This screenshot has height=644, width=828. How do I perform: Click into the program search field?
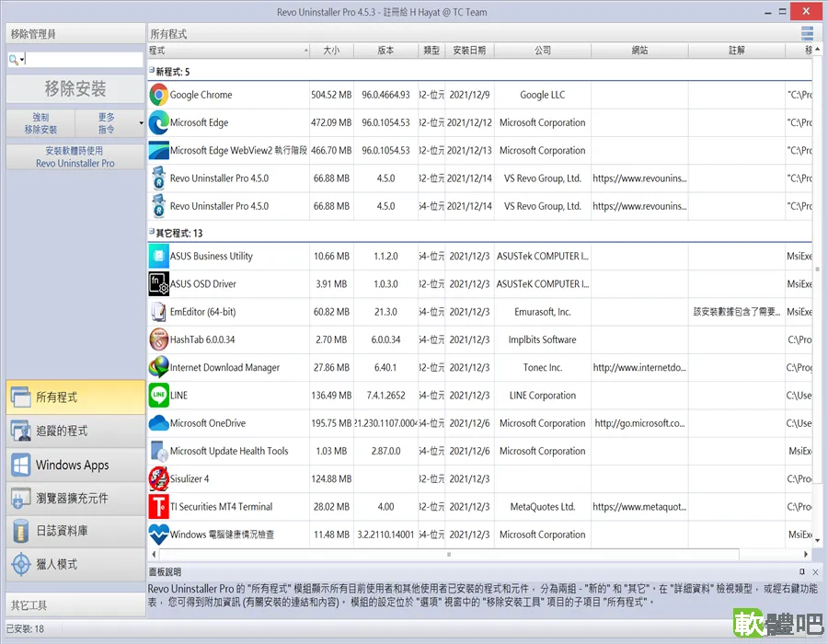click(x=85, y=60)
